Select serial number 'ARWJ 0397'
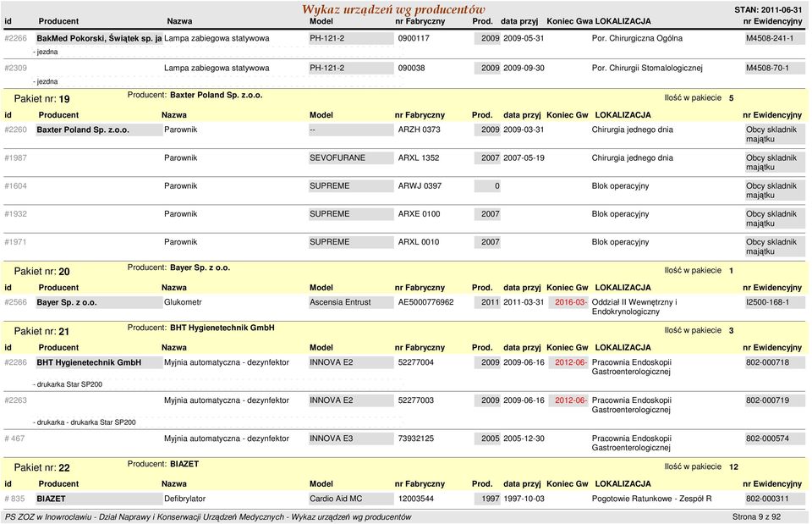The width and height of the screenshot is (812, 524). (420, 186)
